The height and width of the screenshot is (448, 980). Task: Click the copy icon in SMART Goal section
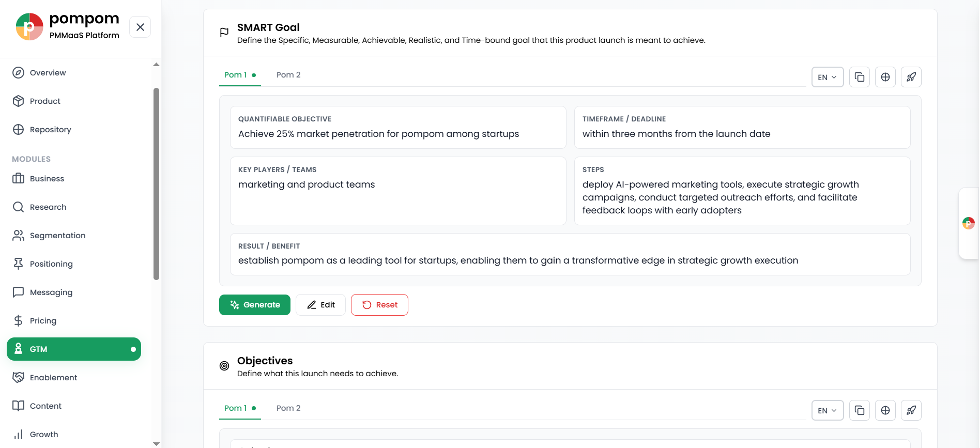coord(860,77)
